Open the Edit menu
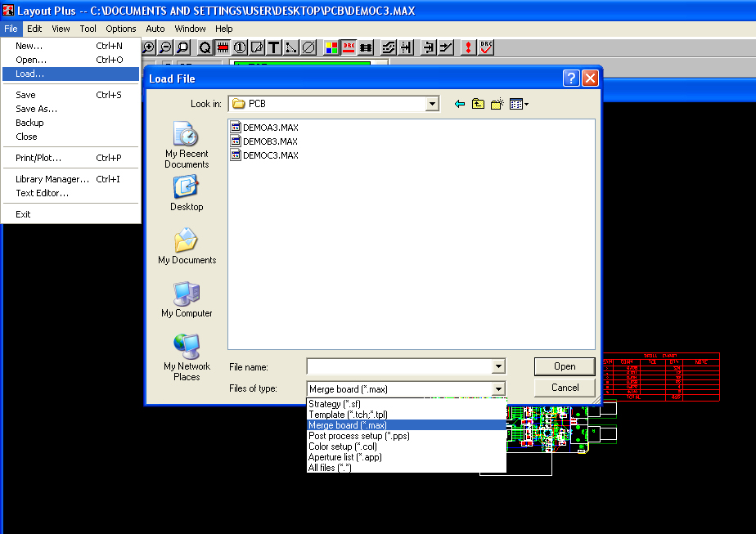The image size is (756, 534). pyautogui.click(x=34, y=29)
